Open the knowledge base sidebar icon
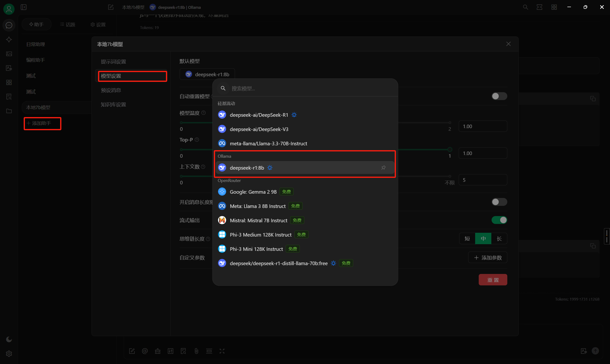 [x=9, y=97]
